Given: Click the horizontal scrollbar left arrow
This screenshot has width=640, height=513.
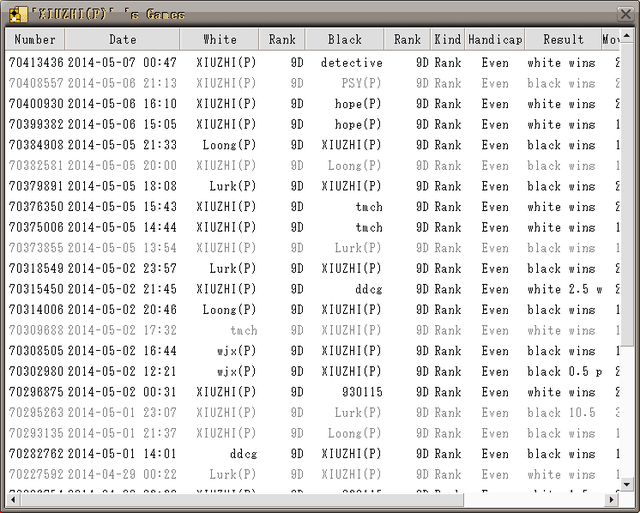Looking at the screenshot, I should click(13, 499).
